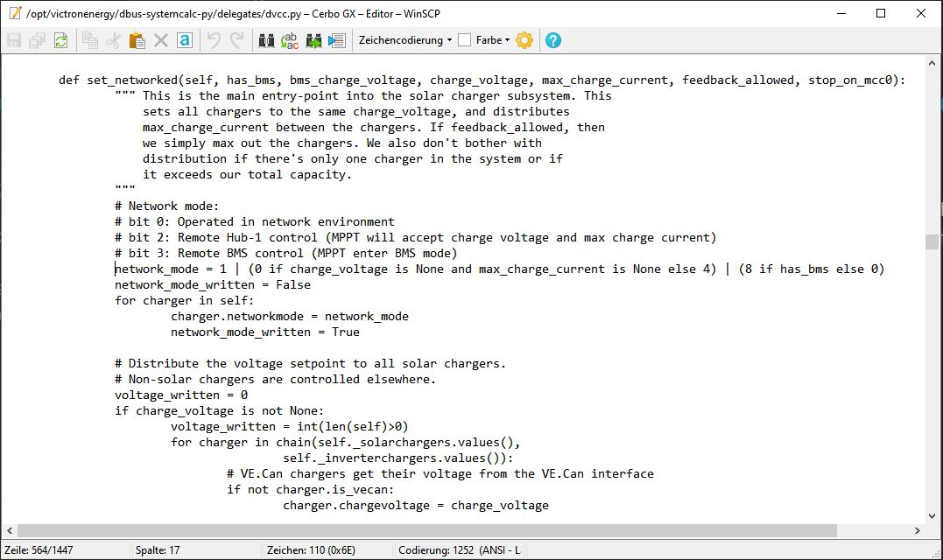Click the Paste clipboard icon
The image size is (943, 560).
coord(137,40)
